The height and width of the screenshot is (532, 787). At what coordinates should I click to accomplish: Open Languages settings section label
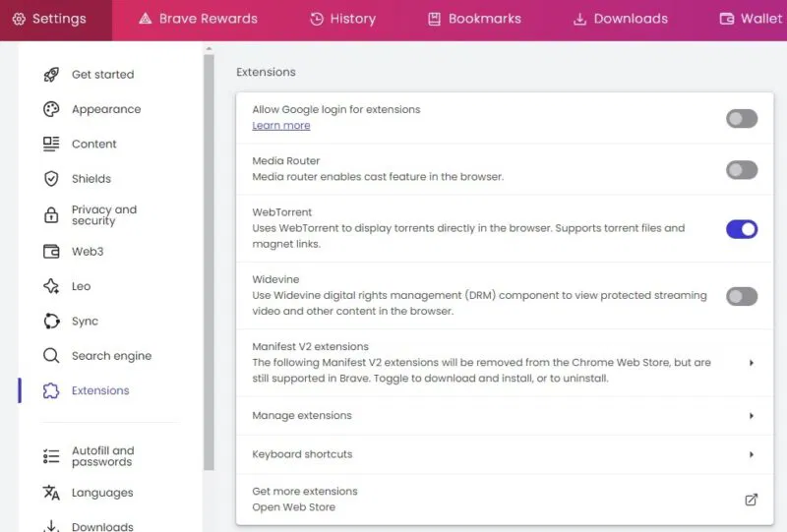[102, 493]
